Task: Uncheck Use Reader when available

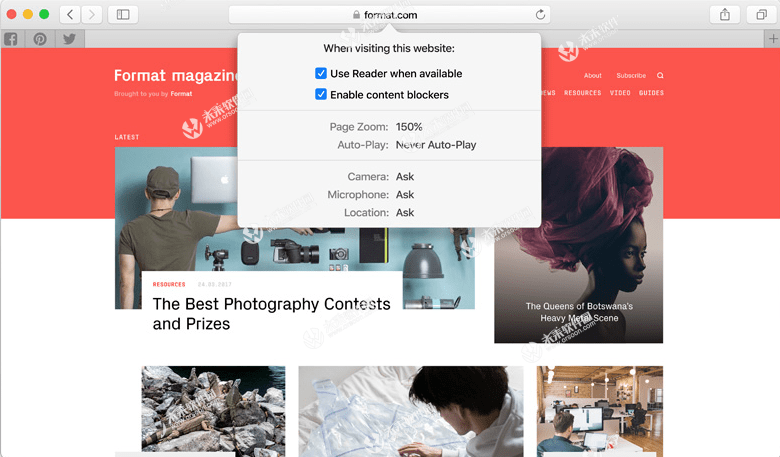Action: click(321, 74)
